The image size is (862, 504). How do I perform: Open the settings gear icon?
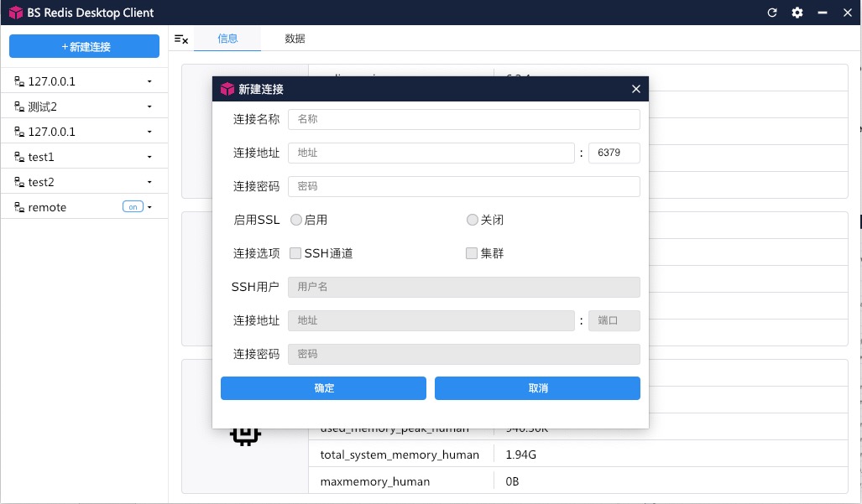796,13
